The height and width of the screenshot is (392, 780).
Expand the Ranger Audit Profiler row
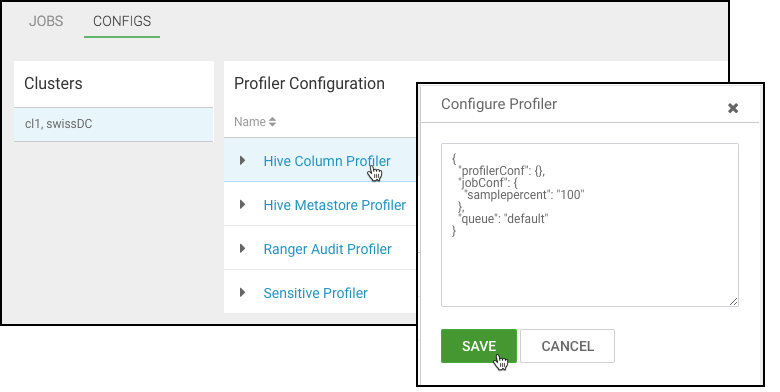pyautogui.click(x=242, y=248)
